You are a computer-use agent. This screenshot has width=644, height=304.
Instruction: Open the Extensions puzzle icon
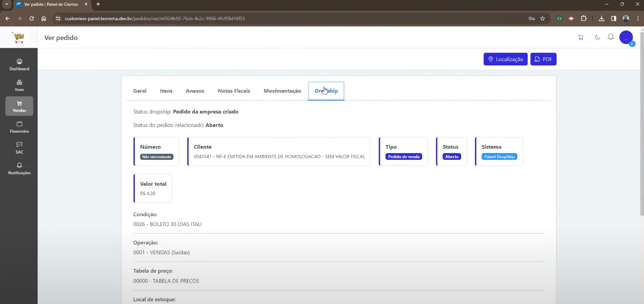tap(583, 18)
